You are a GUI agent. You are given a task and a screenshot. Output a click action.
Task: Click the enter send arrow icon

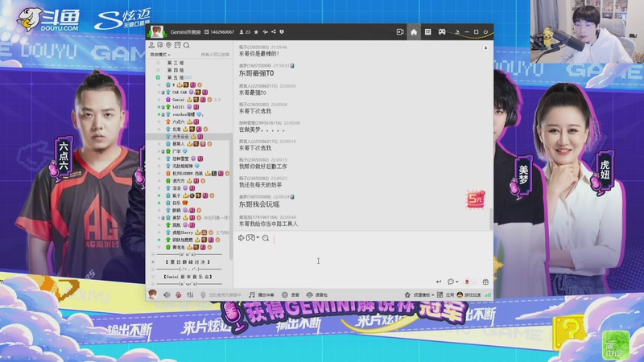(439, 282)
